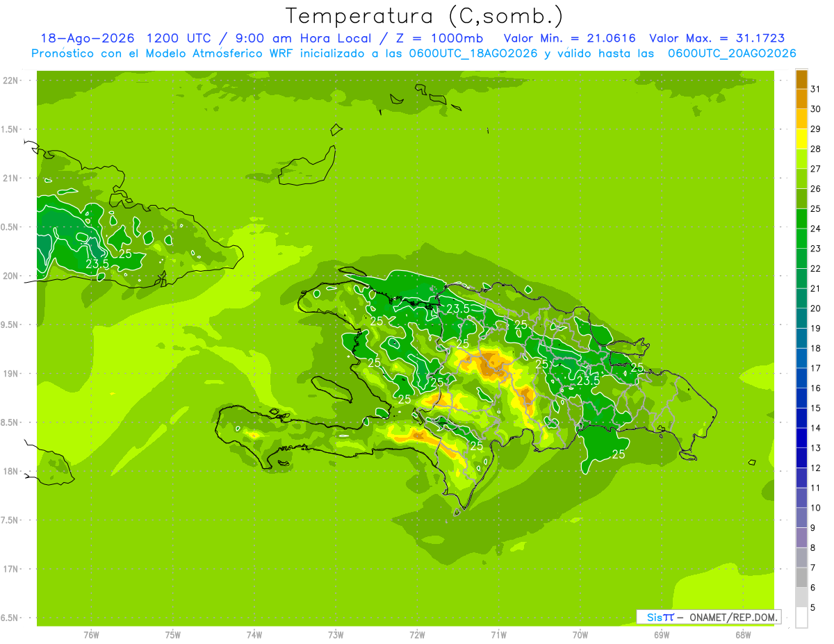
Task: Click the 72W longitude axis label
Action: (417, 634)
